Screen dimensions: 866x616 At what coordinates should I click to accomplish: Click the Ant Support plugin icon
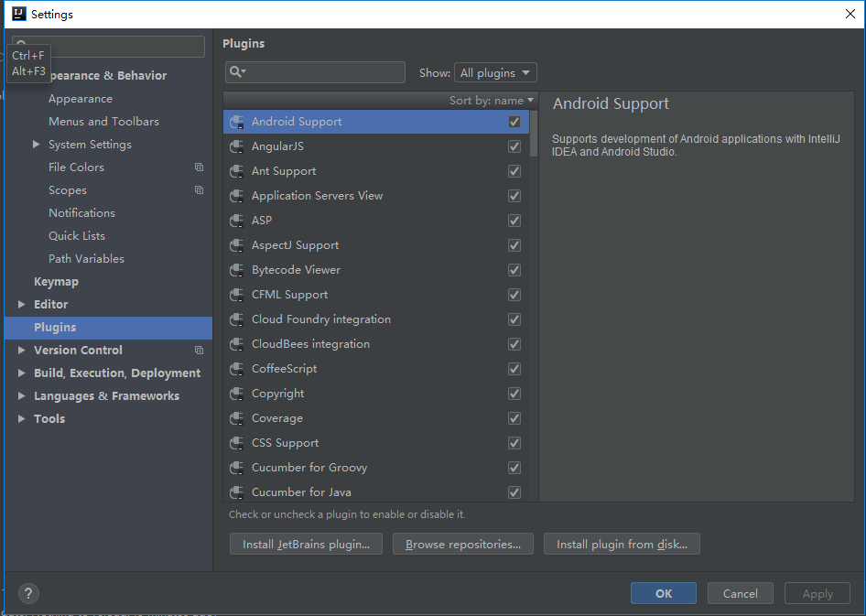pos(236,171)
